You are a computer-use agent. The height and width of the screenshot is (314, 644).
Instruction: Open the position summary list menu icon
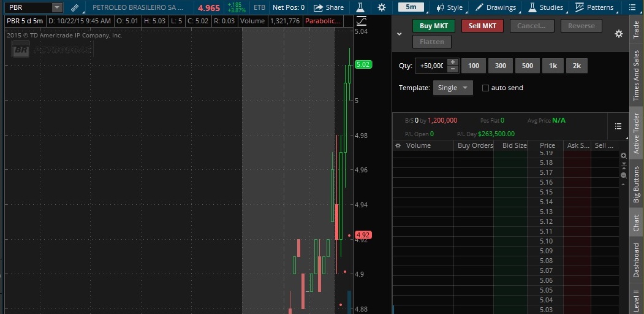pyautogui.click(x=618, y=126)
